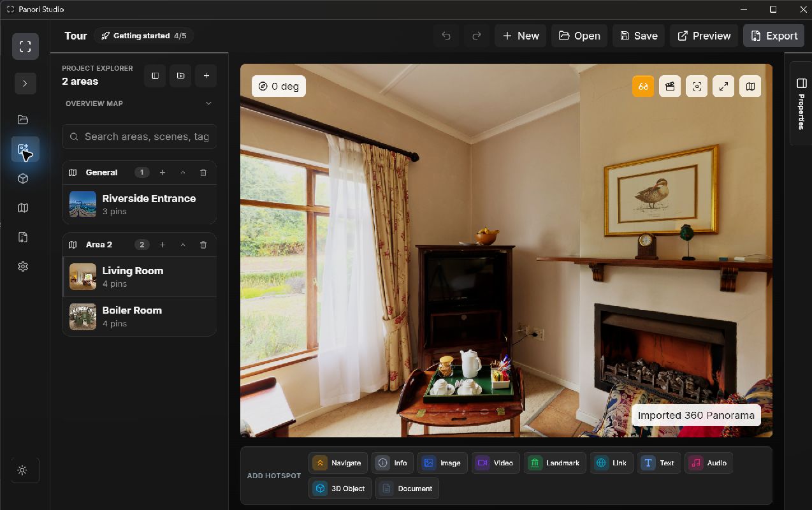Delete the General area
This screenshot has width=812, height=510.
point(203,172)
